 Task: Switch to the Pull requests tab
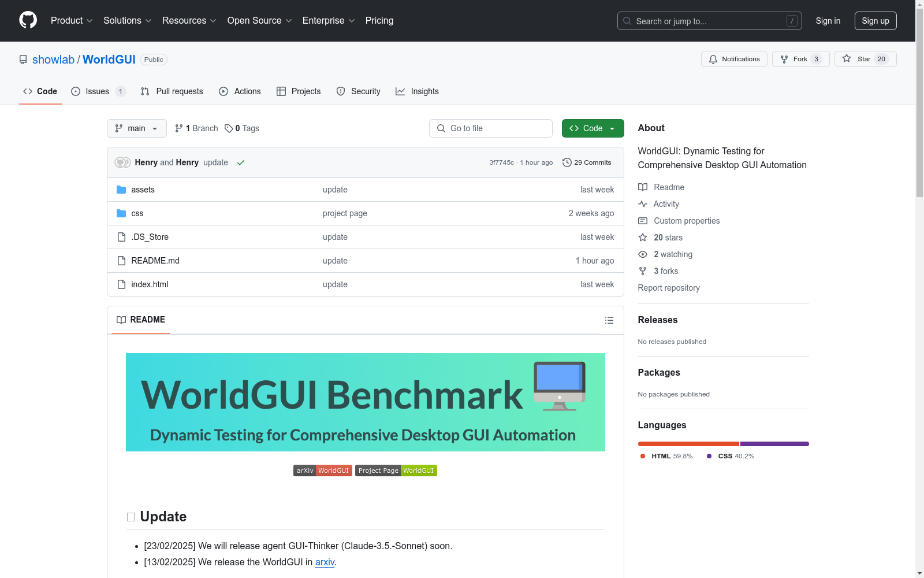[172, 91]
